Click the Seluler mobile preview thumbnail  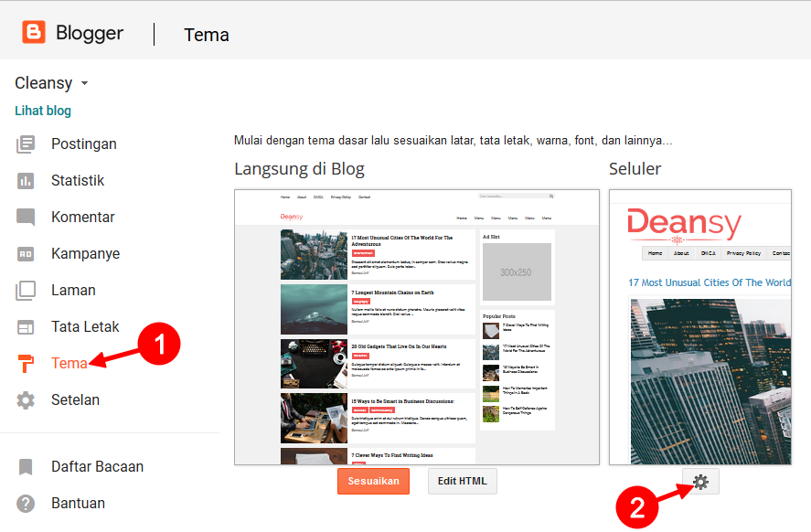700,327
